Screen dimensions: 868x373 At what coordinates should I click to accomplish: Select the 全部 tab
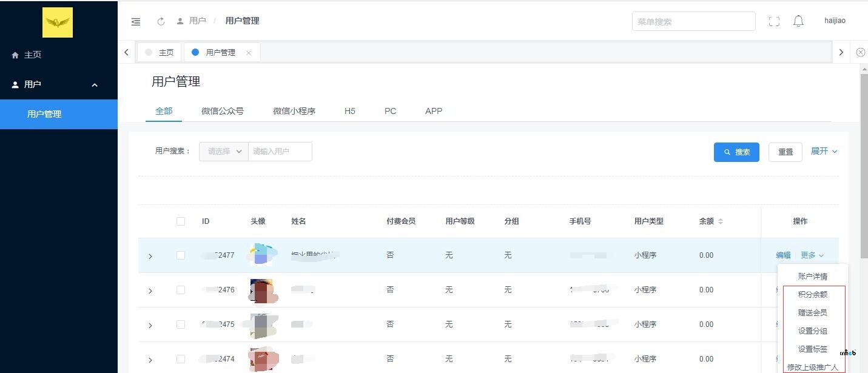pyautogui.click(x=164, y=111)
